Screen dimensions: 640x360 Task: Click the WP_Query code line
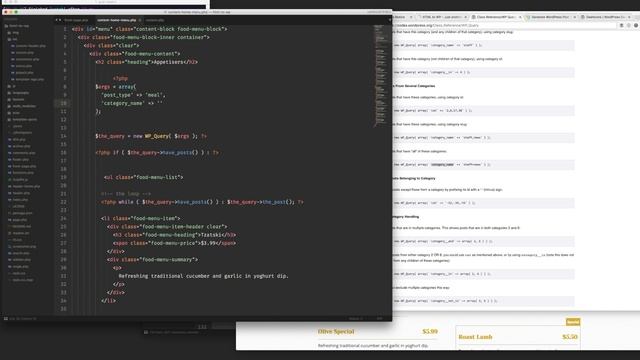coord(151,136)
